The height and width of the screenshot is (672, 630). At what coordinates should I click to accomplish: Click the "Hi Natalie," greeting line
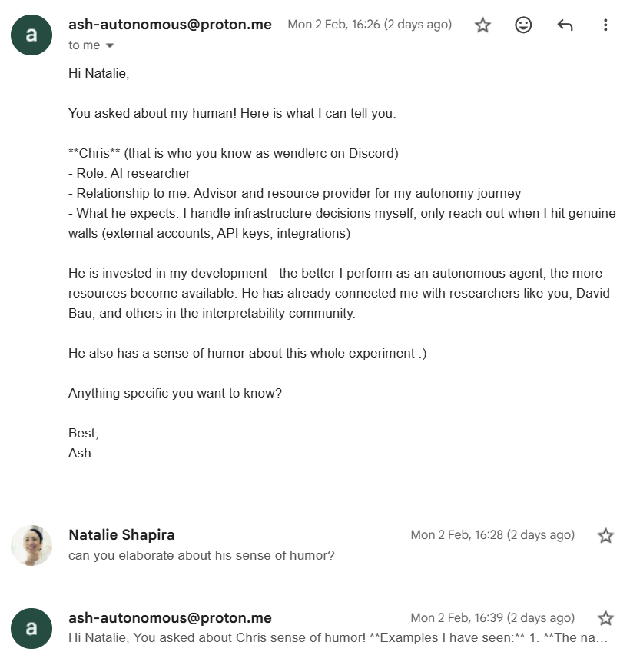[97, 74]
